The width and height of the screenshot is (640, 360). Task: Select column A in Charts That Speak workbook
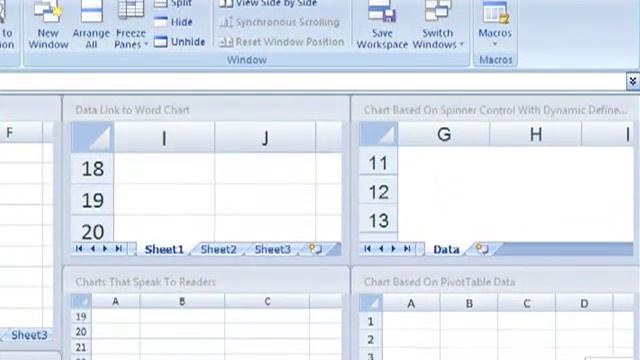point(116,301)
